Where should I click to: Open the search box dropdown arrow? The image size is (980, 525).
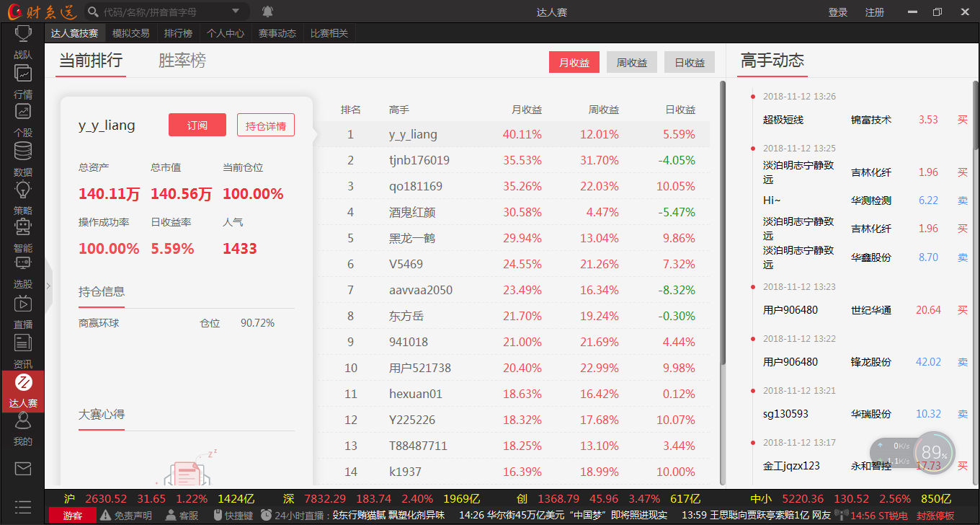click(236, 12)
